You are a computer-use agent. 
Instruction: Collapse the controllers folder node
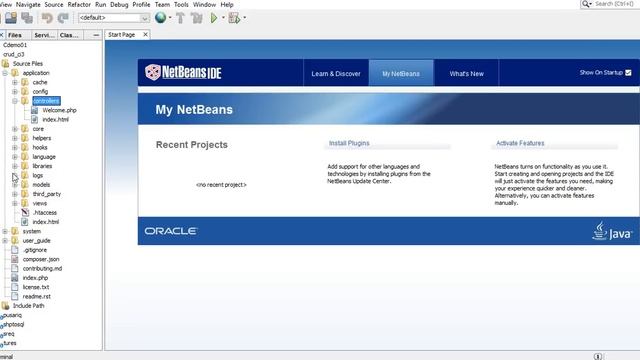[x=15, y=101]
